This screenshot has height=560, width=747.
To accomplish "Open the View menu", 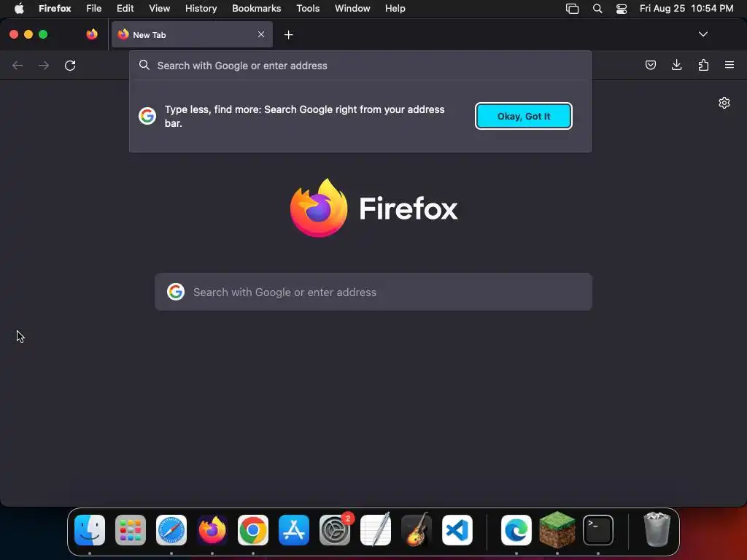I will point(159,9).
